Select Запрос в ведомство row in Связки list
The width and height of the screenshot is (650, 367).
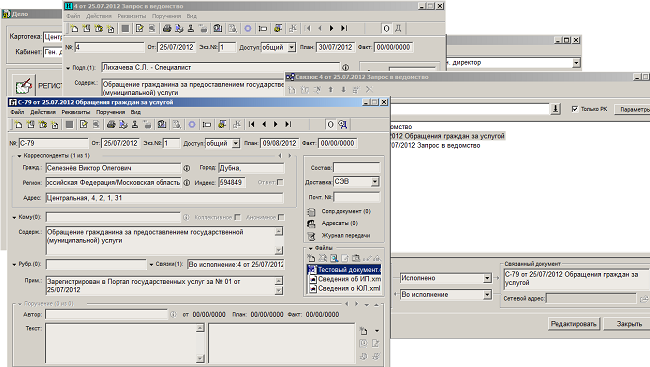436,146
